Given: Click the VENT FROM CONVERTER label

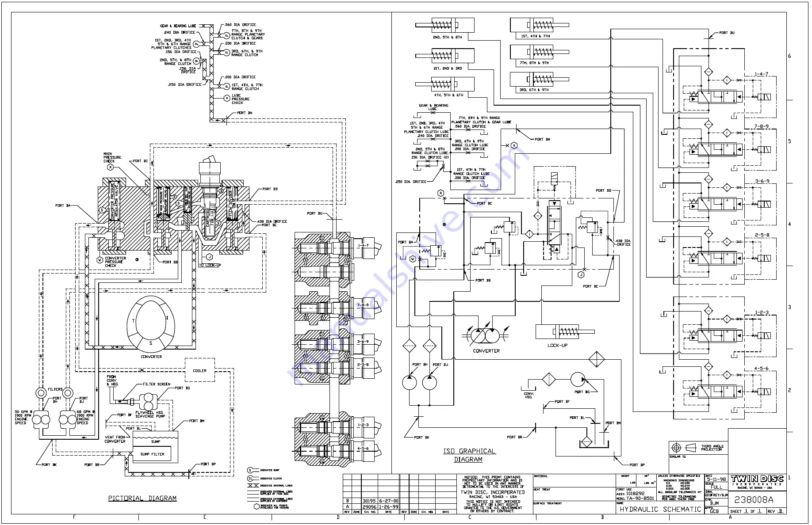Looking at the screenshot, I should click(115, 439).
